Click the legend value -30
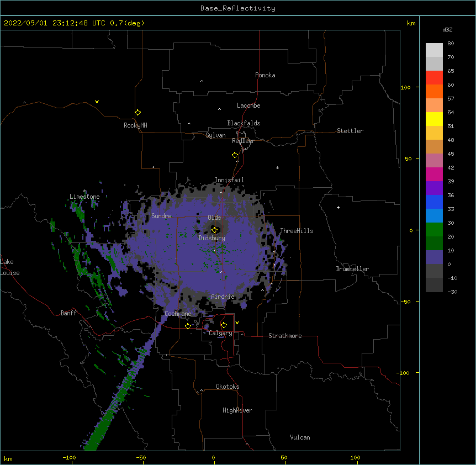 click(452, 292)
